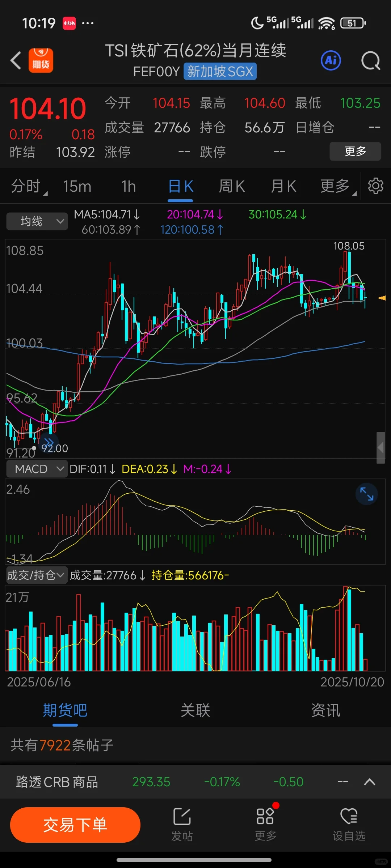
Task: Open the orange 期货 app logo
Action: coord(41,60)
